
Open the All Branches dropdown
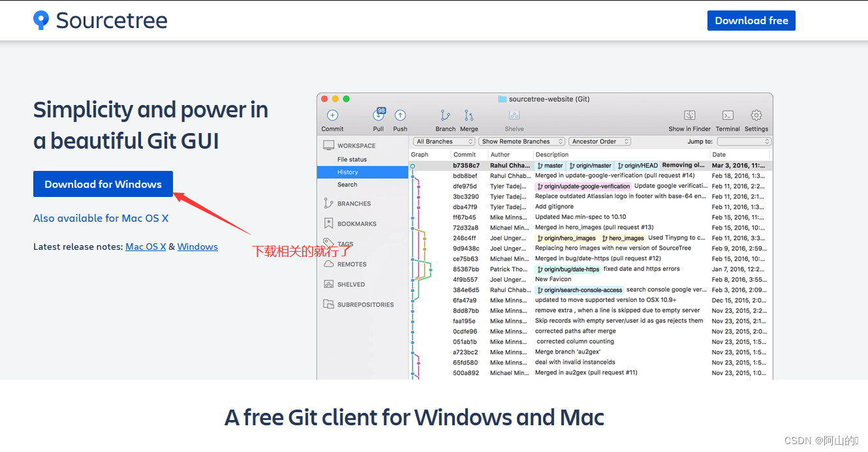click(443, 141)
